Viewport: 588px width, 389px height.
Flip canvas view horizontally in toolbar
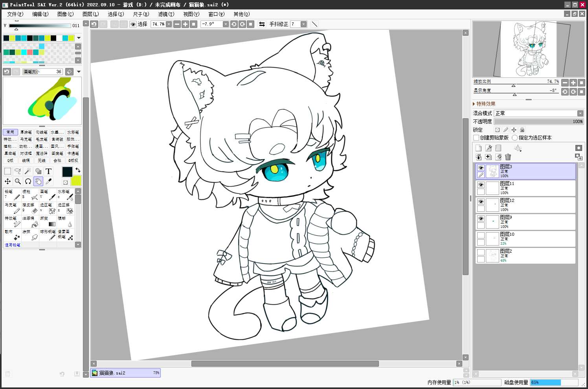coord(262,24)
